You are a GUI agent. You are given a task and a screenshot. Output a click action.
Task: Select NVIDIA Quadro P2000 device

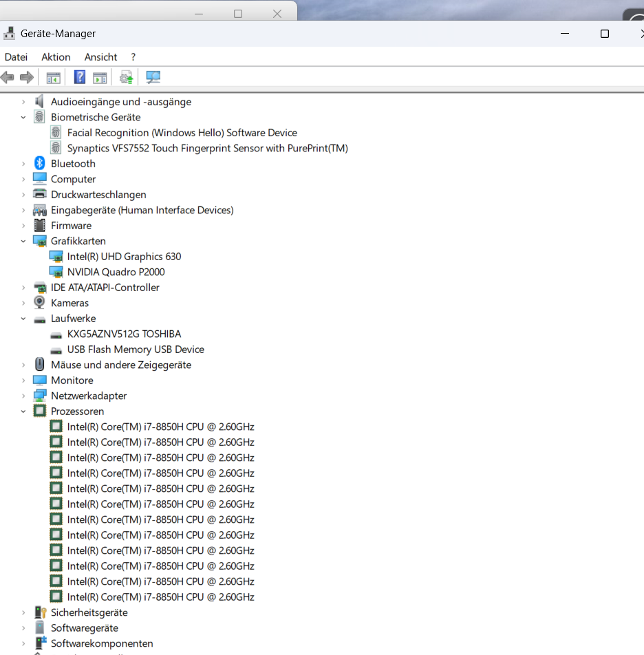pyautogui.click(x=116, y=272)
